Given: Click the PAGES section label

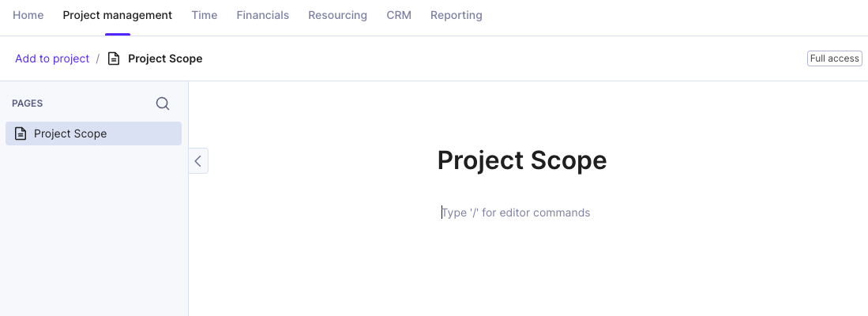Looking at the screenshot, I should tap(27, 103).
